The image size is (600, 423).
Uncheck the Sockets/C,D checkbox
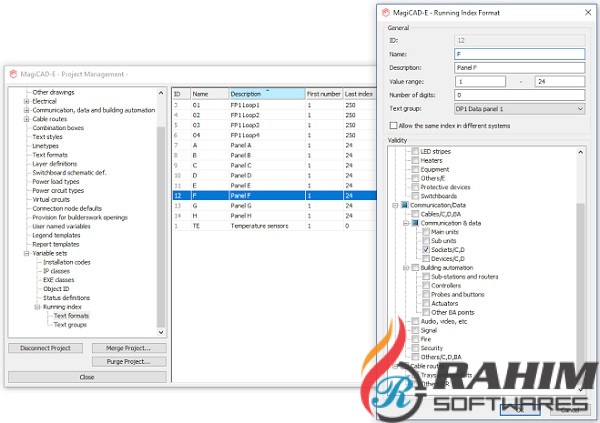[x=426, y=250]
